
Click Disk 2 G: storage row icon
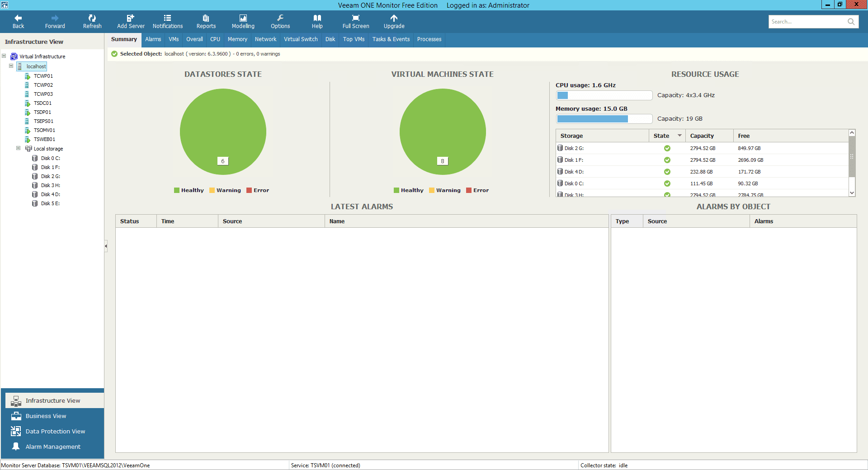560,148
